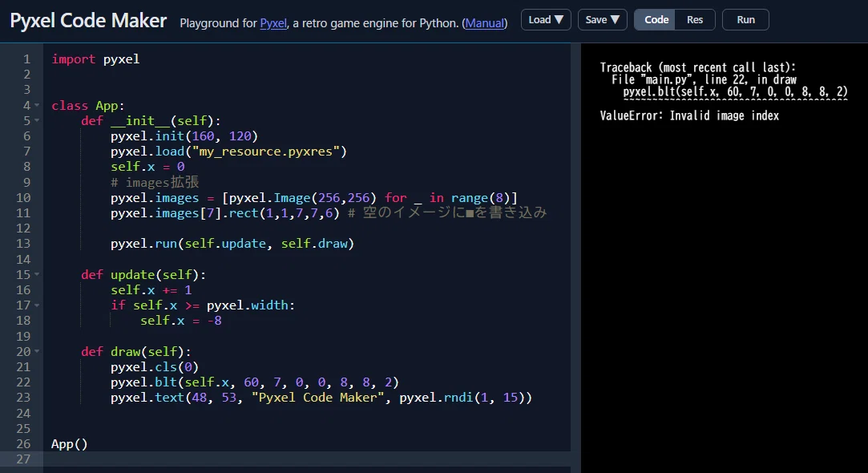
Task: Collapse the if self.x block fold arrow
Action: [37, 305]
